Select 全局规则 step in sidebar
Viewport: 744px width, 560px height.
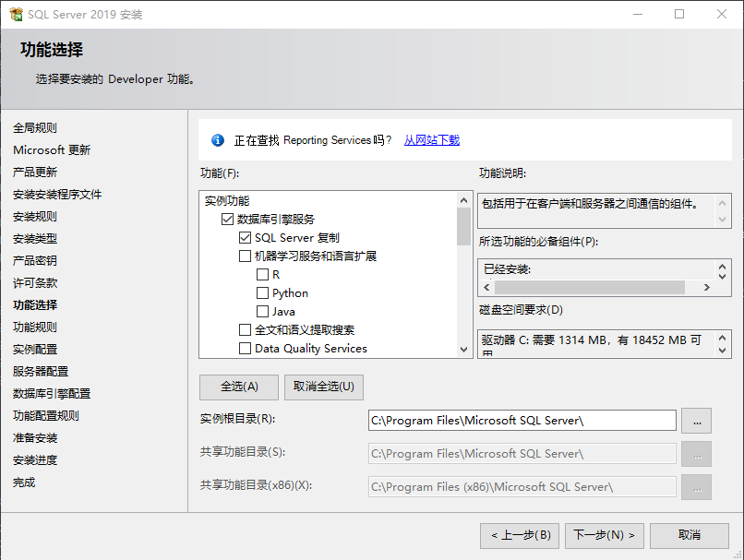(35, 128)
